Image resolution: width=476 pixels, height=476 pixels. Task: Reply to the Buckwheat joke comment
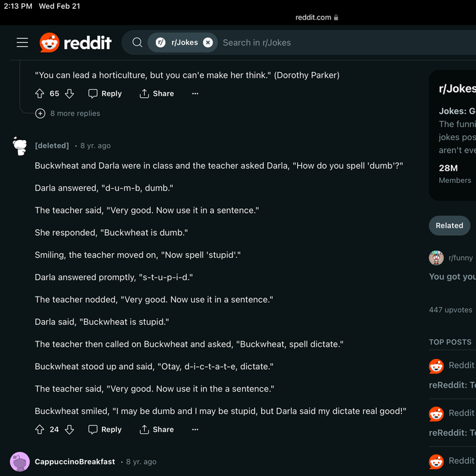click(105, 430)
